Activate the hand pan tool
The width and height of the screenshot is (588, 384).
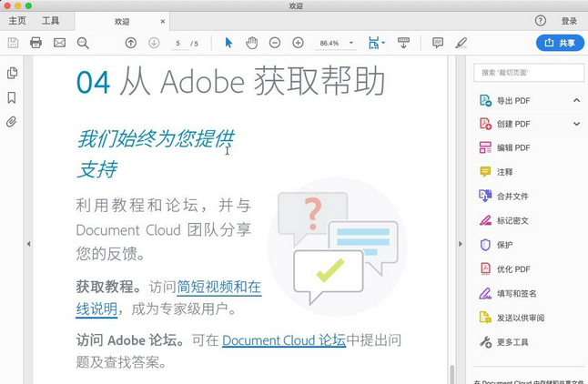point(251,43)
